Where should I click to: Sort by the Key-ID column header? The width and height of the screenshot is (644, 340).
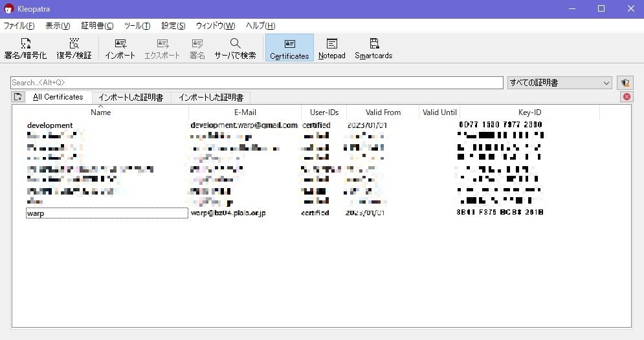tap(530, 112)
